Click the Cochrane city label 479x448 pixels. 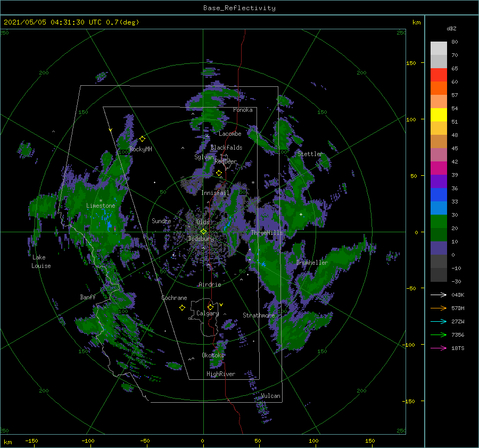tap(174, 298)
